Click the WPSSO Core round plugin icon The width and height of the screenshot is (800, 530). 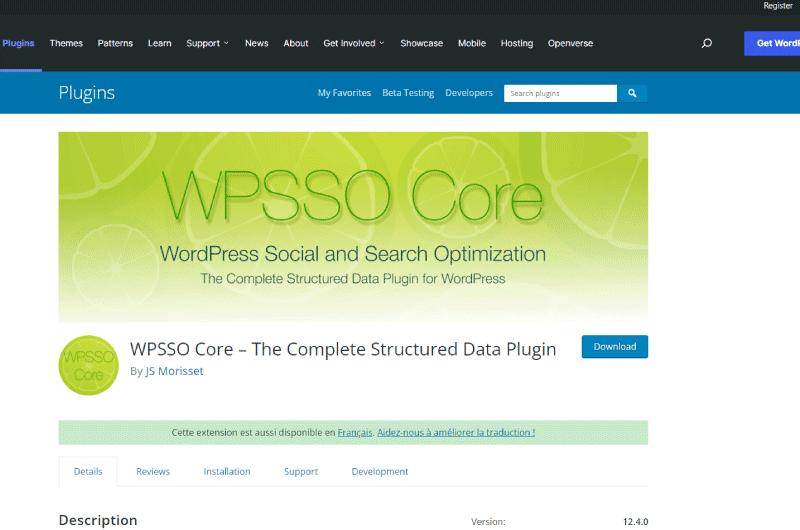[89, 365]
